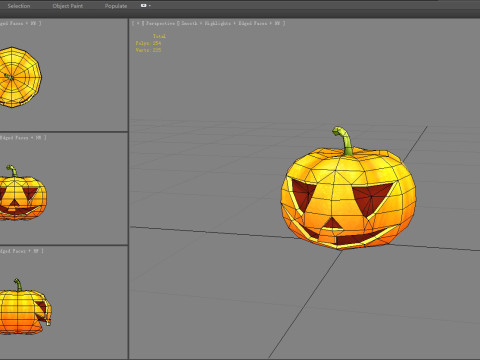The width and height of the screenshot is (480, 360).
Task: Open the Selection ribbon tab
Action: coord(19,6)
